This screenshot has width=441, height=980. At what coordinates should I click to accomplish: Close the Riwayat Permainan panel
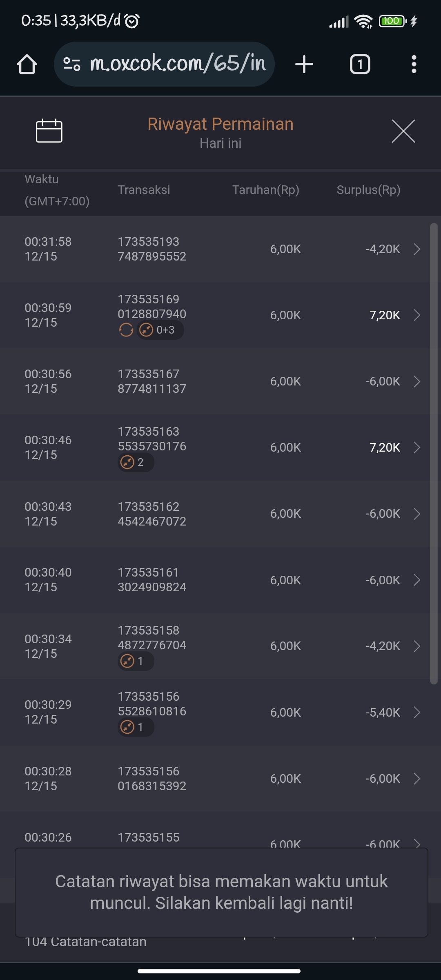403,131
